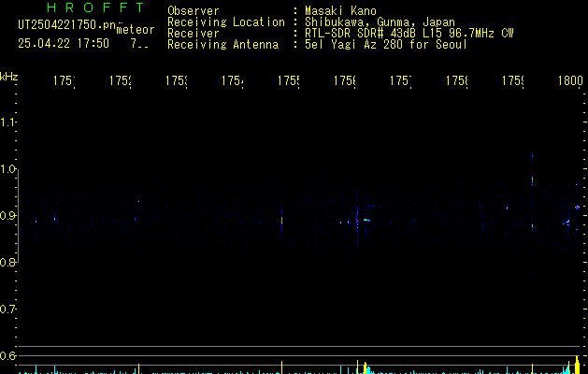Select the date stamp 25.04.22 17:50
The height and width of the screenshot is (374, 588).
coord(64,44)
